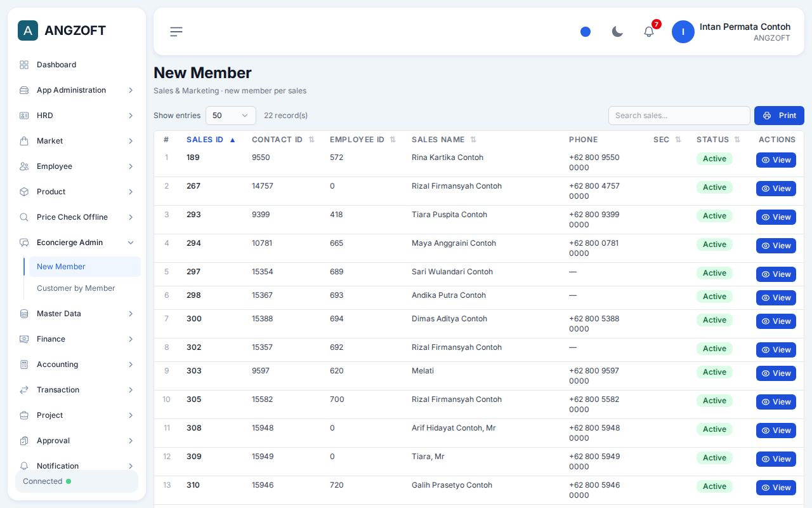Select New Member submenu item

coord(85,267)
